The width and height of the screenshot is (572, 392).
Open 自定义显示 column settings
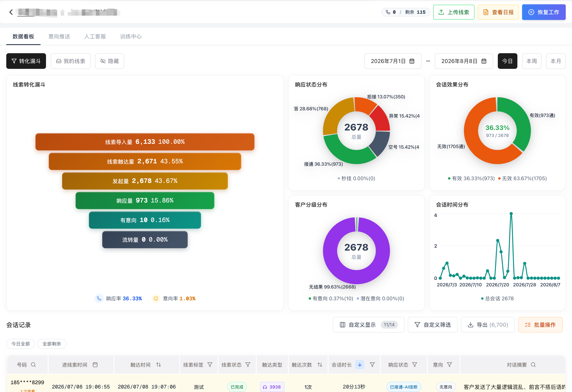[x=368, y=325]
